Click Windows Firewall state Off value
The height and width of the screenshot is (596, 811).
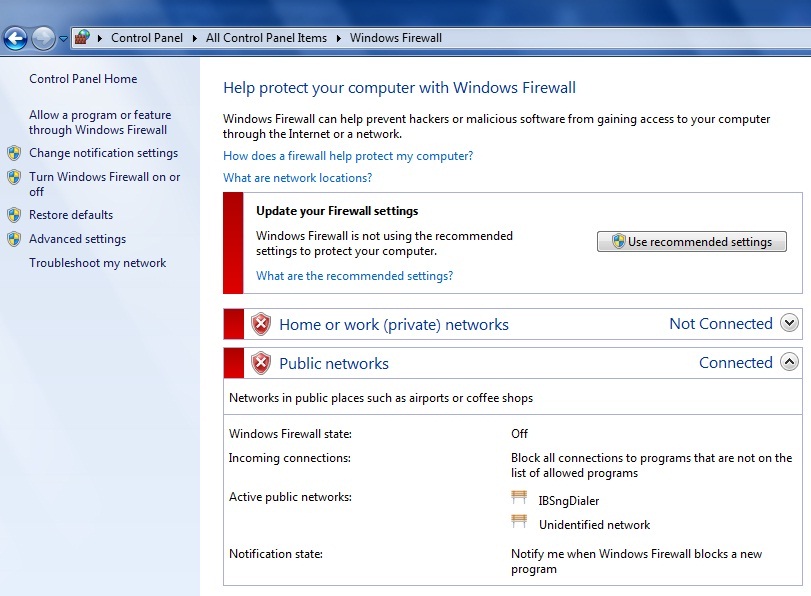tap(519, 434)
